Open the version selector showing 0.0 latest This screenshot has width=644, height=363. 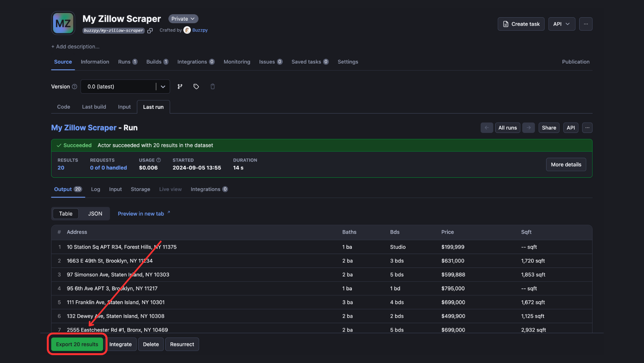(x=125, y=86)
